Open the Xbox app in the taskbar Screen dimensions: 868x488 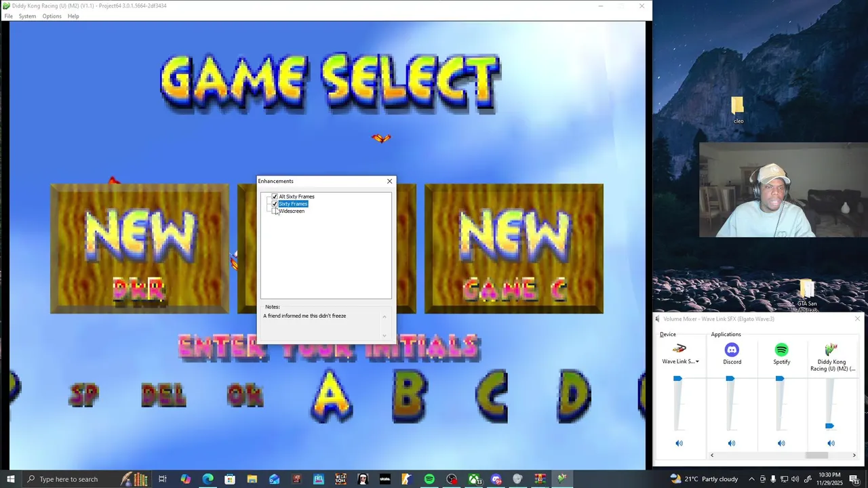click(x=474, y=479)
